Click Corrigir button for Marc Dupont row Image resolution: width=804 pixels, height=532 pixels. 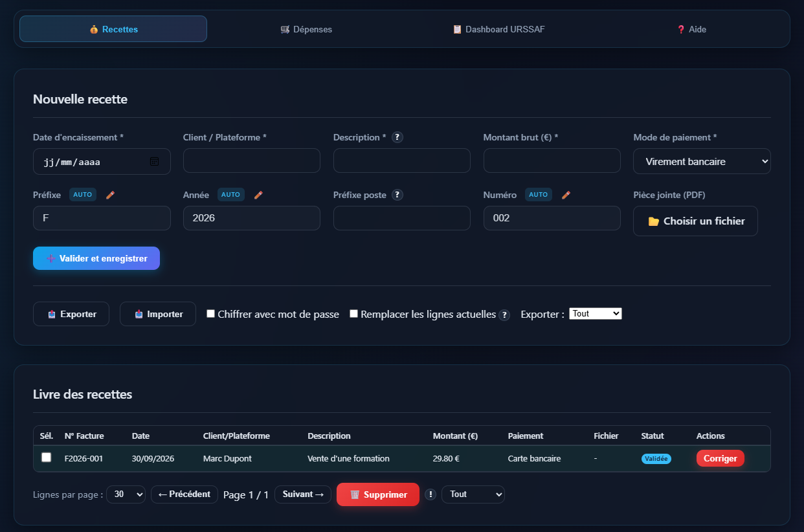pyautogui.click(x=720, y=458)
